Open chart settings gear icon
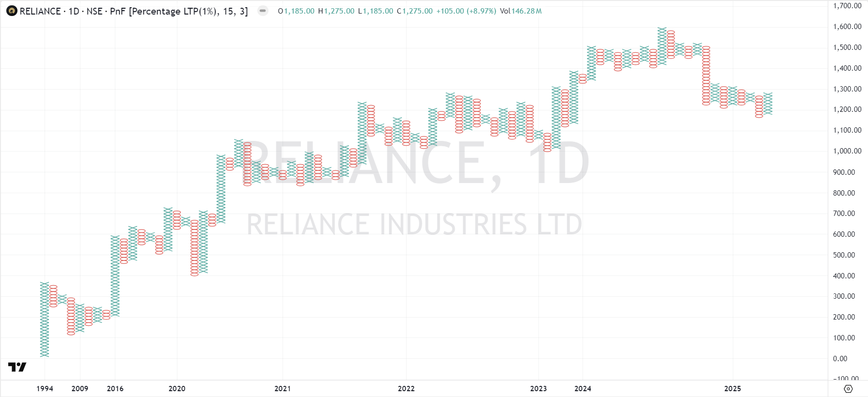Screen dimensions: 868x397 point(848,389)
